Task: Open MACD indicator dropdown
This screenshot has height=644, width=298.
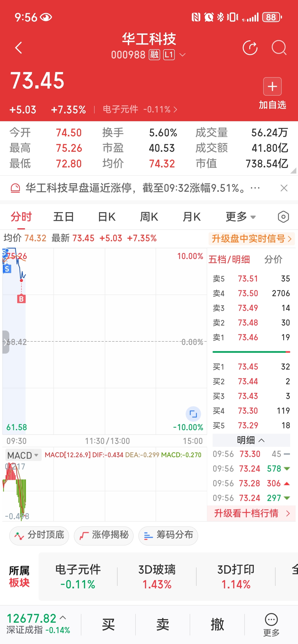Action: (23, 455)
